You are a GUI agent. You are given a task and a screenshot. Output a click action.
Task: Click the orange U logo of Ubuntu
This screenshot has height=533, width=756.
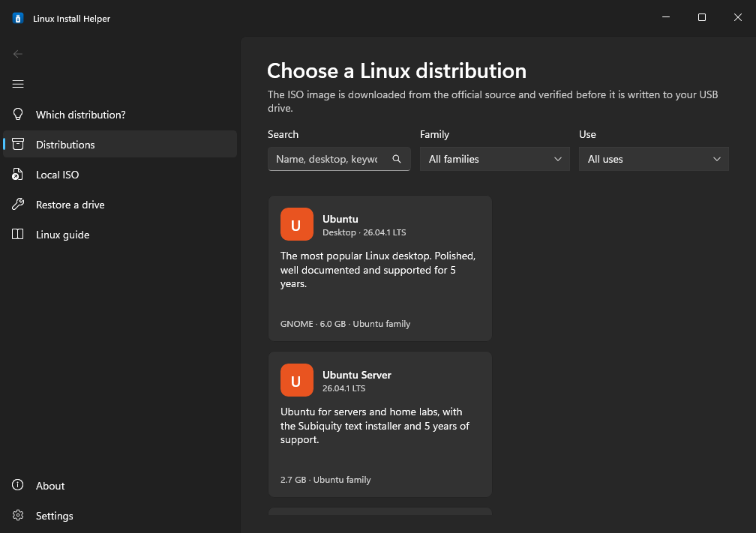pyautogui.click(x=296, y=224)
